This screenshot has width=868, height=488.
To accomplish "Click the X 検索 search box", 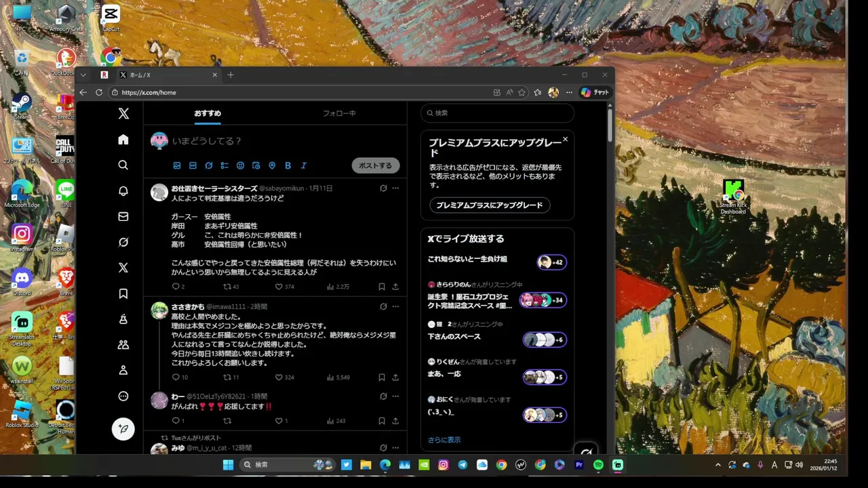I will coord(497,113).
